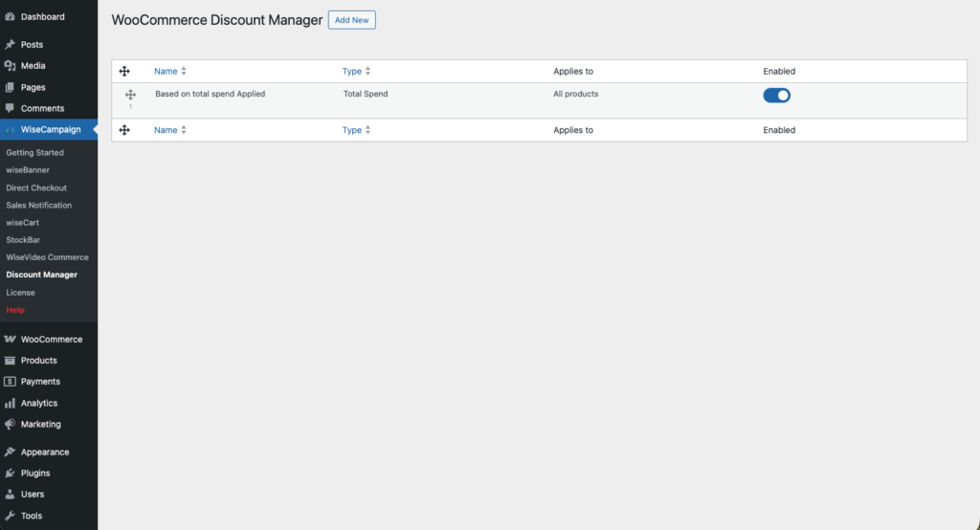Open the License submenu link
Viewport: 980px width, 530px height.
[21, 293]
